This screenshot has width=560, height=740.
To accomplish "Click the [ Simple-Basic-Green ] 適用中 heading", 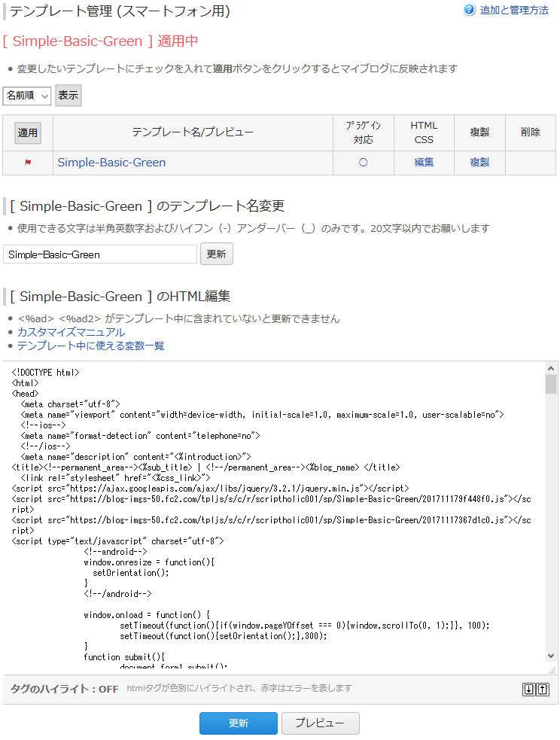I will (101, 41).
